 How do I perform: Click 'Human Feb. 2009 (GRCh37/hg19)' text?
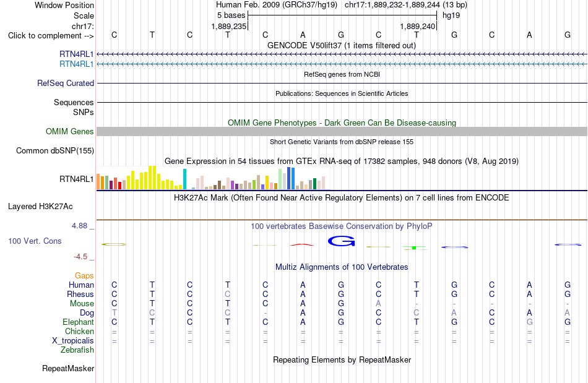pos(277,5)
